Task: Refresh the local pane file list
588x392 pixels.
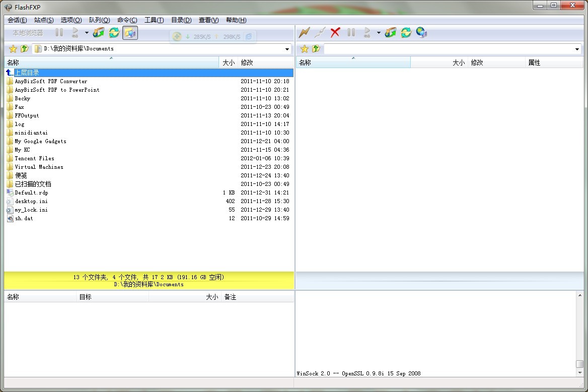Action: [x=114, y=33]
